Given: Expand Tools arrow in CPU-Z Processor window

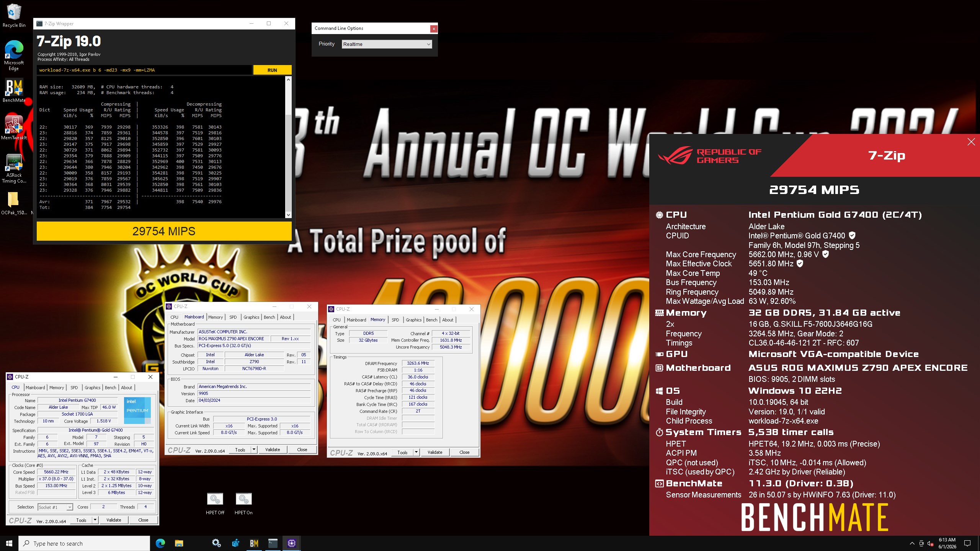Looking at the screenshot, I should point(95,520).
